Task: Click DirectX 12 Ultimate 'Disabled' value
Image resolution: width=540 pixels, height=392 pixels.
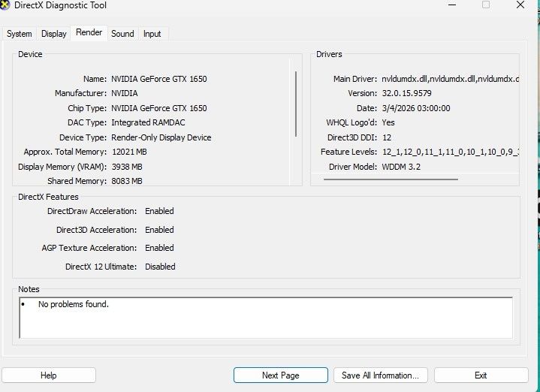Action: [x=160, y=267]
